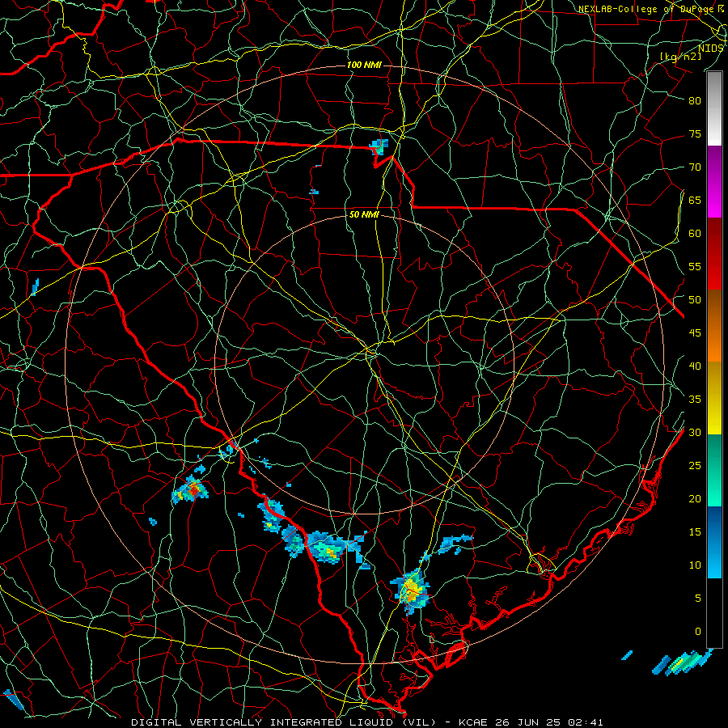The width and height of the screenshot is (728, 728).
Task: Click the 25 value on the VIL scale
Action: (x=695, y=466)
